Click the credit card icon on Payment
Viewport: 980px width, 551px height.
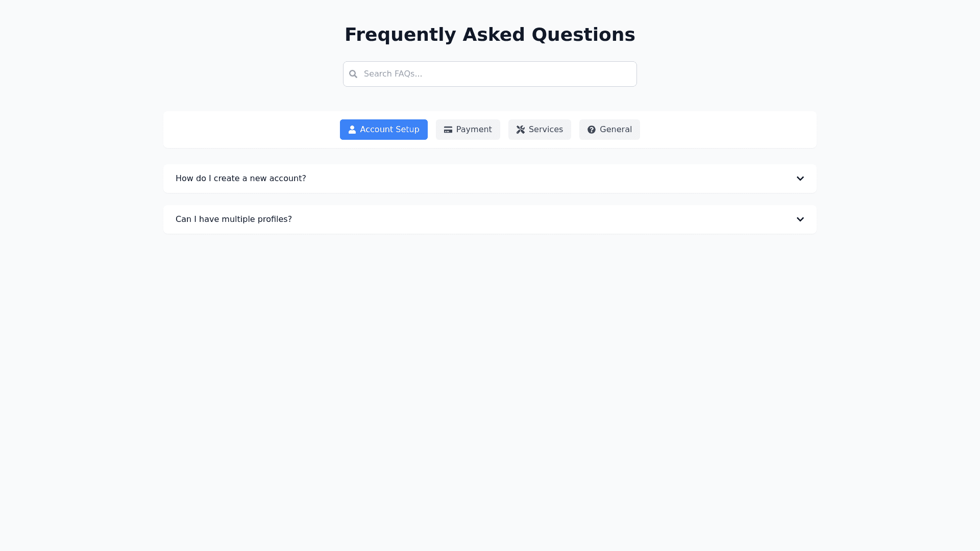(x=448, y=130)
